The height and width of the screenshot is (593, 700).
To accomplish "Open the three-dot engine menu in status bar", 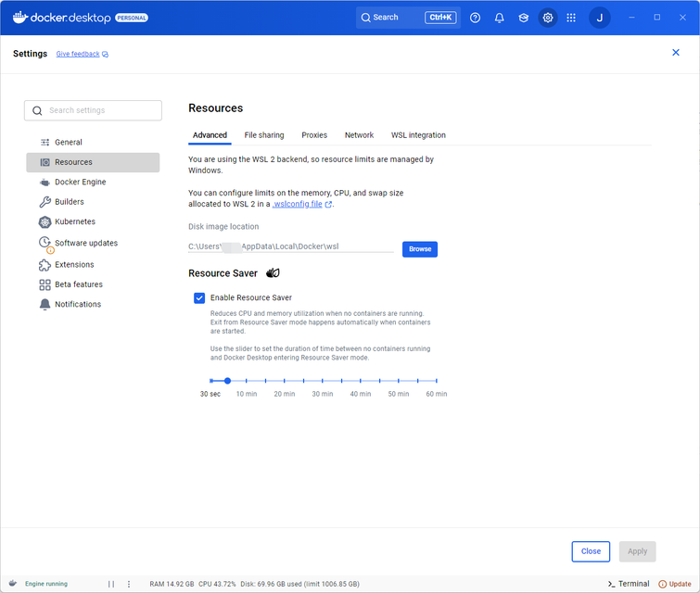I will pyautogui.click(x=129, y=584).
